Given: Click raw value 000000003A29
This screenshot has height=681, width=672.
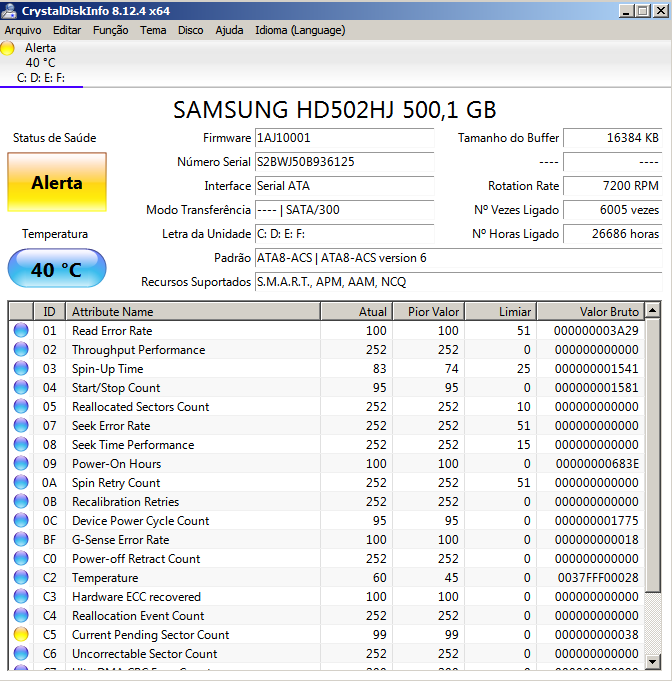Looking at the screenshot, I should 596,331.
